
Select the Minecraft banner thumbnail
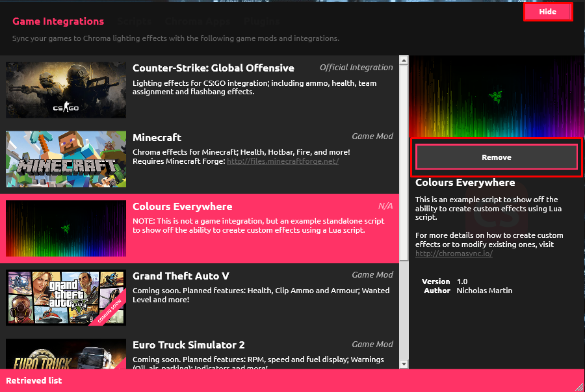click(66, 159)
